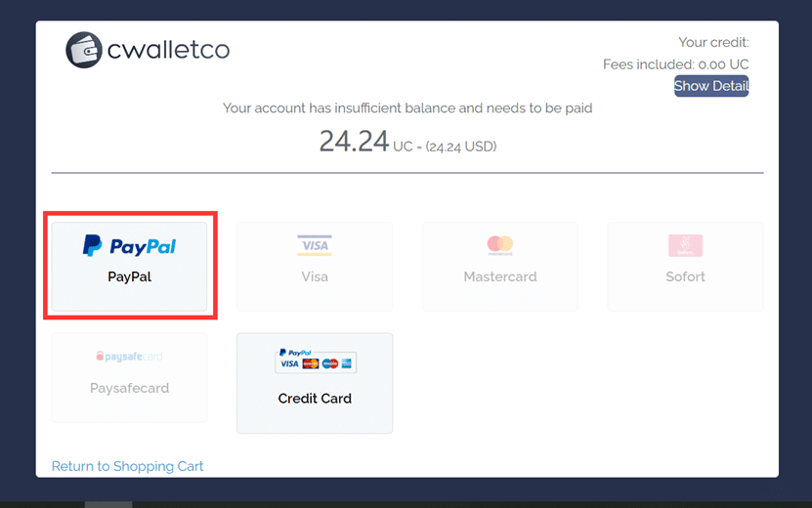
Task: Click the paysafecard lock logo
Action: click(x=129, y=357)
